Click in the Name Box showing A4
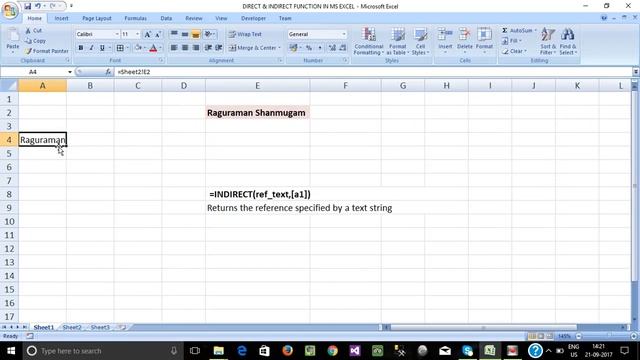The image size is (640, 360). coord(33,72)
